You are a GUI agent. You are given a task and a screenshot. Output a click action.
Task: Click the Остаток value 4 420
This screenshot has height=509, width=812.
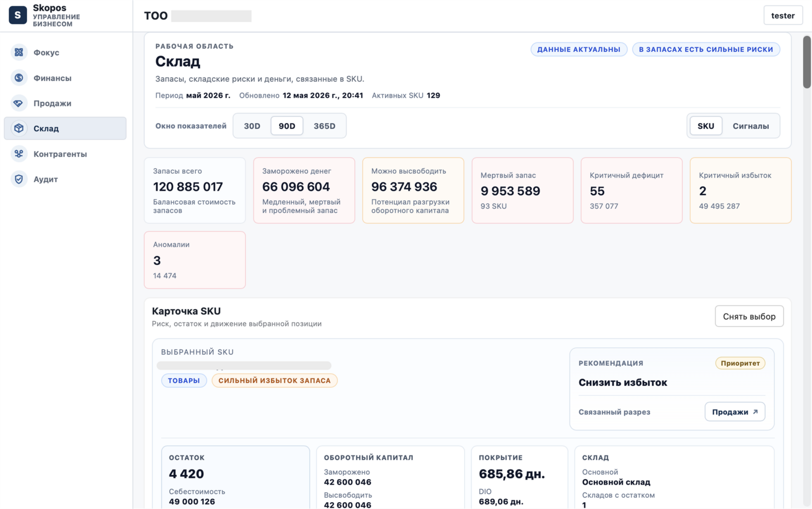tap(186, 474)
